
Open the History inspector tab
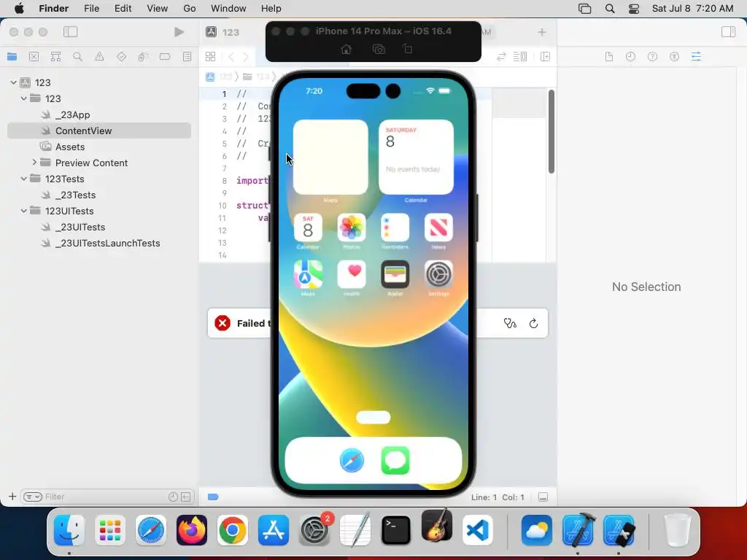630,57
